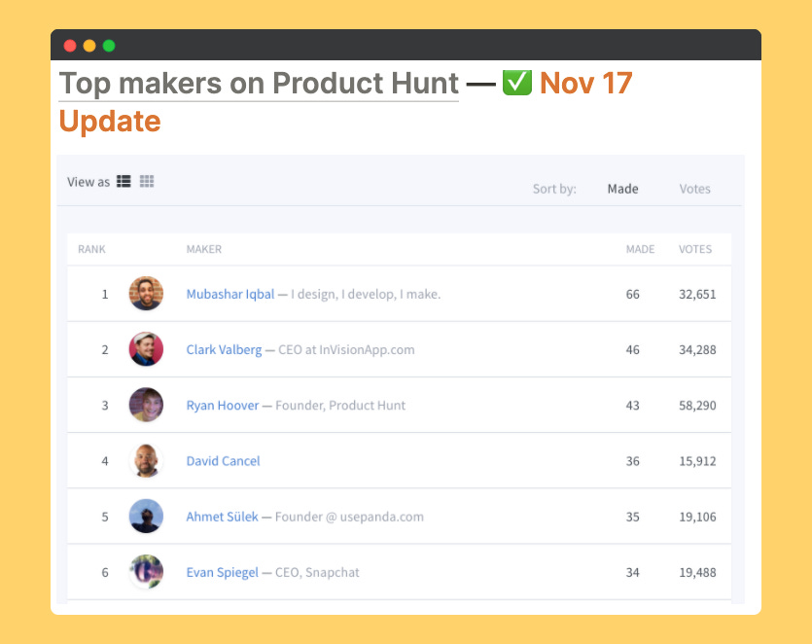Select the 19,106 votes value
The image size is (812, 644).
coord(697,517)
